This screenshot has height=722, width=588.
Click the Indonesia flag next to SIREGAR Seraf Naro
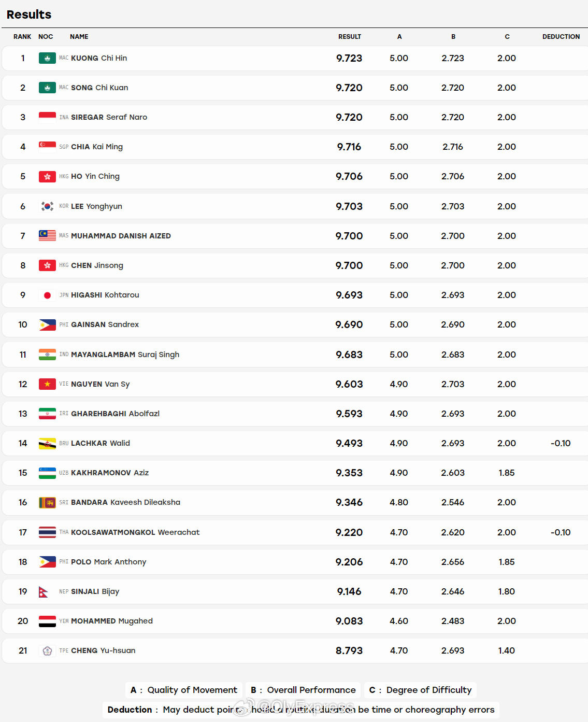(47, 117)
